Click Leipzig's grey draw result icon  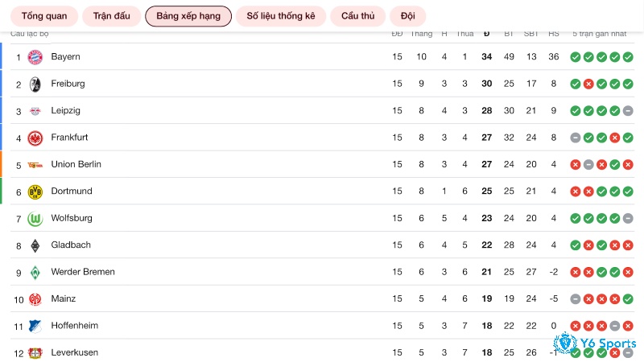(628, 111)
